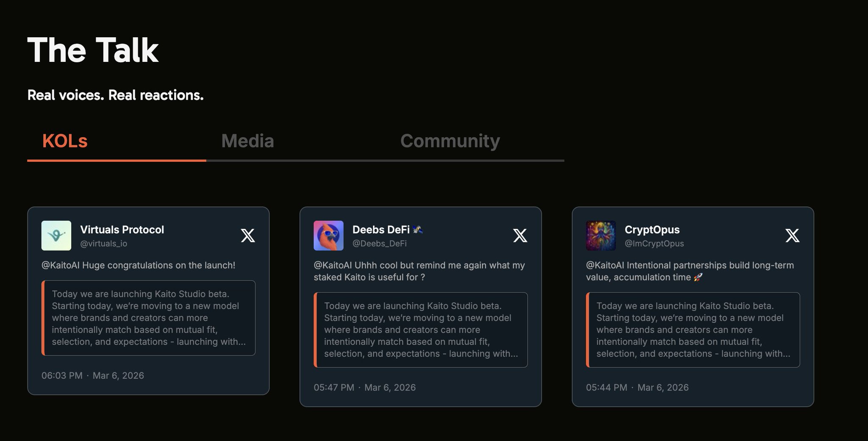Click the @ImCryptOpus handle
The image size is (868, 441).
(654, 244)
